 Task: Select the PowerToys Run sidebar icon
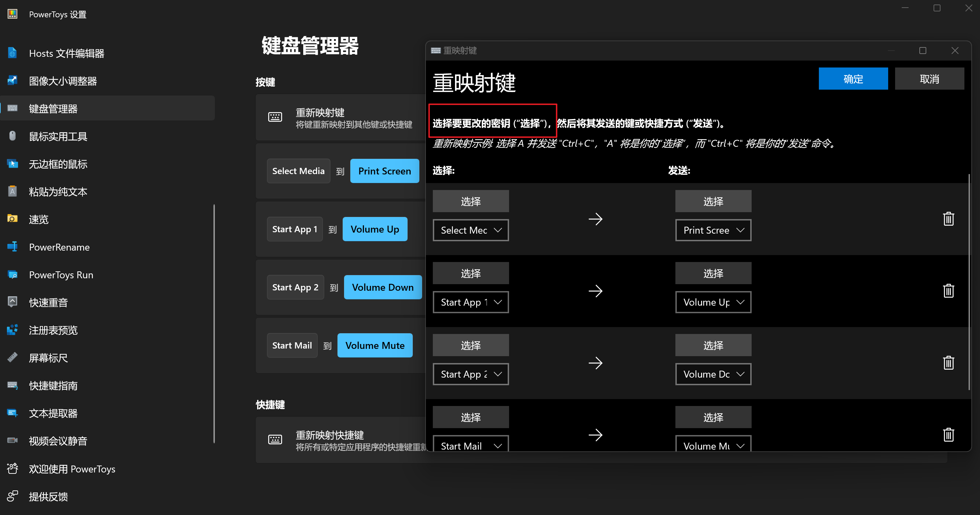tap(12, 274)
